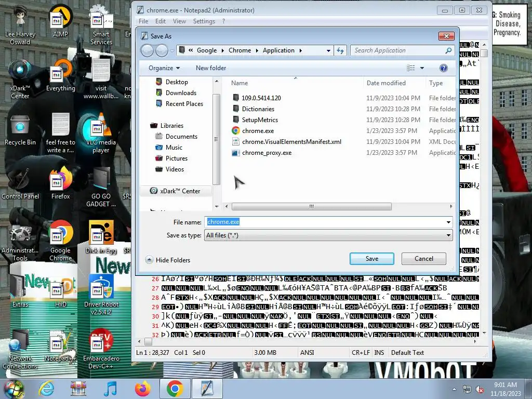The width and height of the screenshot is (532, 399).
Task: Click the New folder button
Action: coord(211,68)
